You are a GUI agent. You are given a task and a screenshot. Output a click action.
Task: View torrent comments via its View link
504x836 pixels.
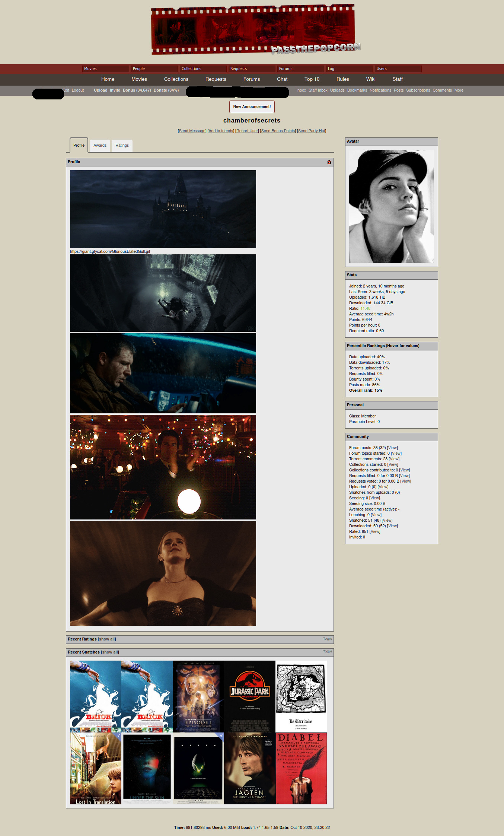coord(394,459)
